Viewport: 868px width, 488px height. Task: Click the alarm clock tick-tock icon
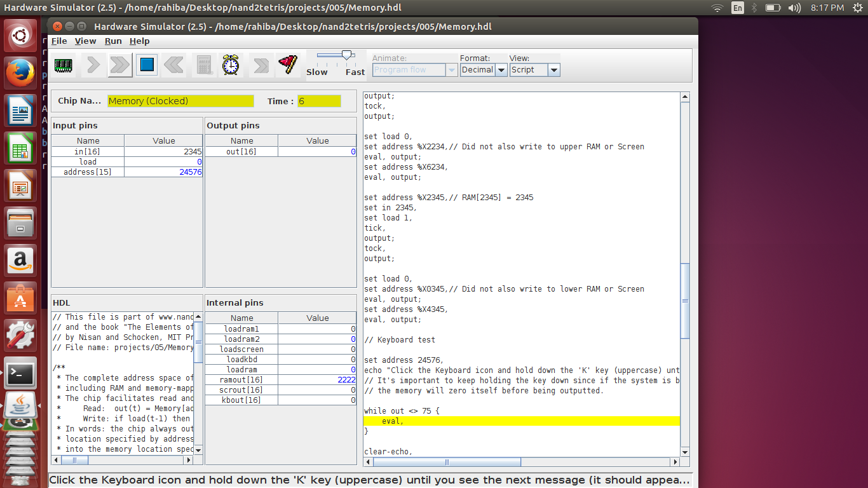click(x=231, y=65)
